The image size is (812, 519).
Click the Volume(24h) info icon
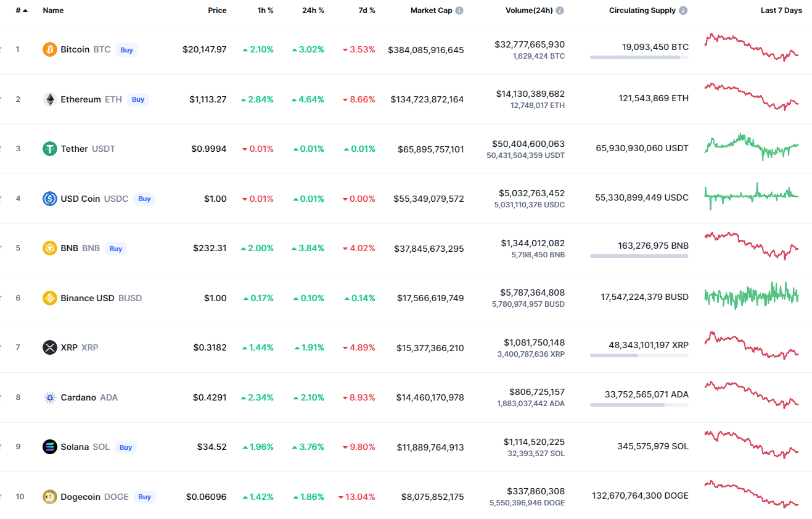[x=560, y=10]
